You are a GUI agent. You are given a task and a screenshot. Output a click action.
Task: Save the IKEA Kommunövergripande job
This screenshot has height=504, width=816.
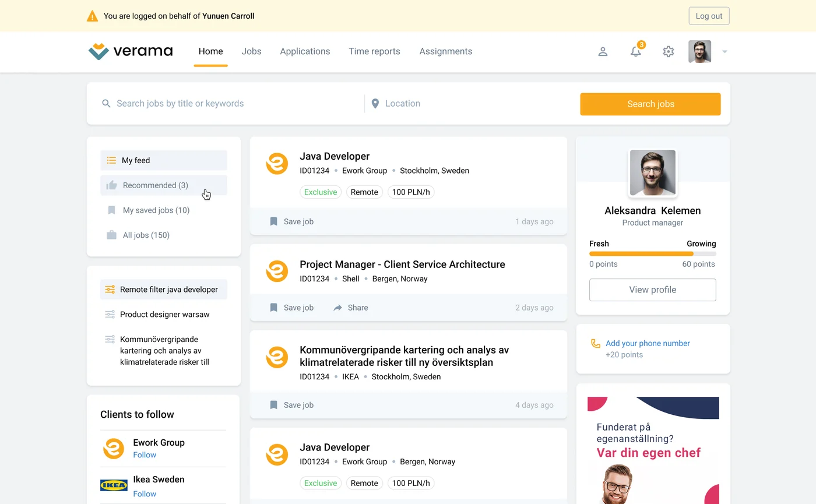tap(291, 405)
